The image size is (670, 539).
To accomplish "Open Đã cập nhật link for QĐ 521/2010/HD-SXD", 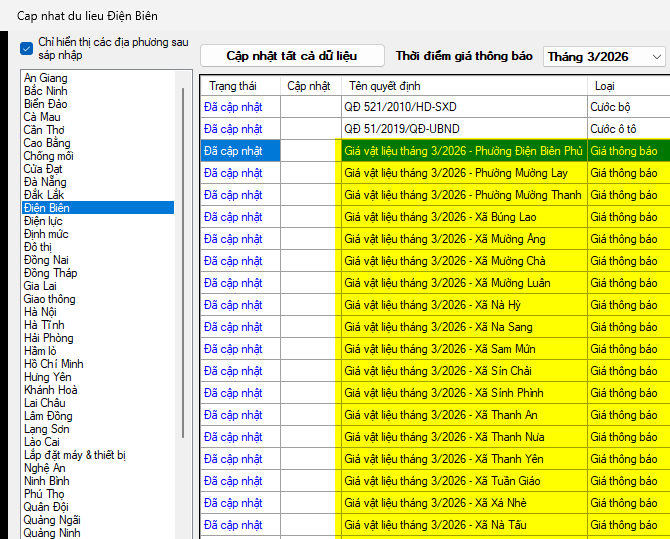I will click(x=233, y=107).
